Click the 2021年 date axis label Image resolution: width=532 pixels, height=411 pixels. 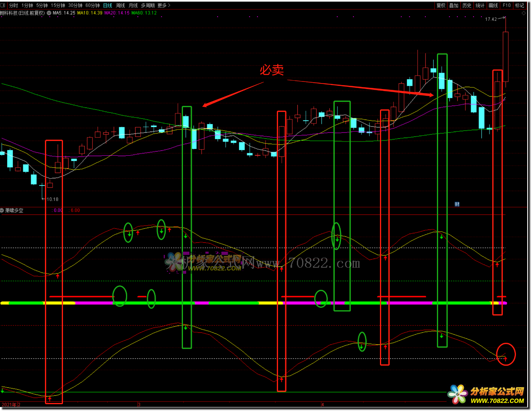click(x=9, y=405)
